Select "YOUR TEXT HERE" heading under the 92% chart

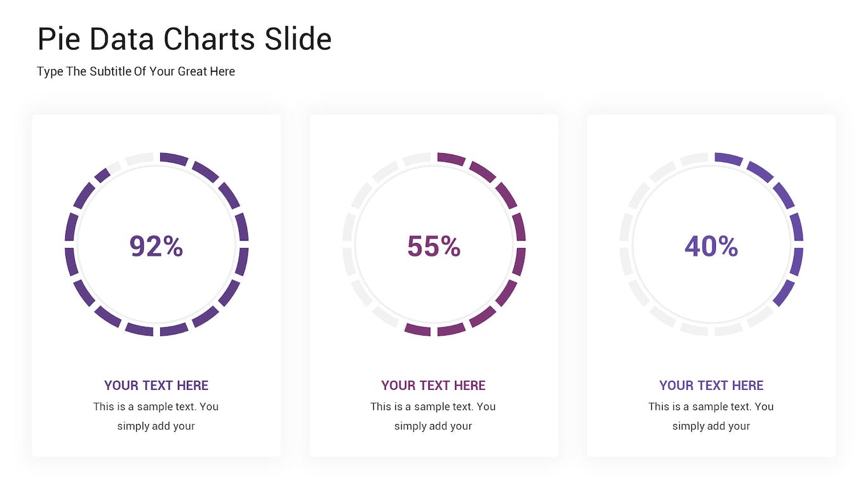[x=156, y=385]
